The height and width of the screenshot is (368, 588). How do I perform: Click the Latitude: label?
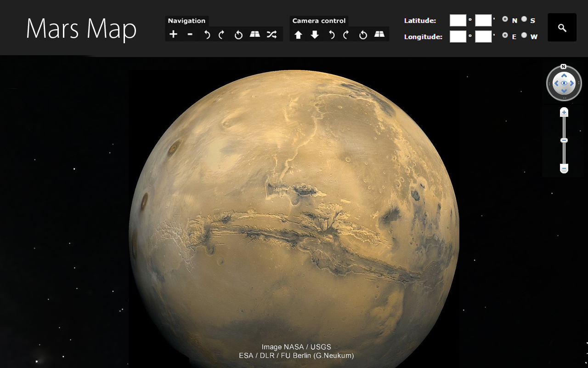[420, 21]
